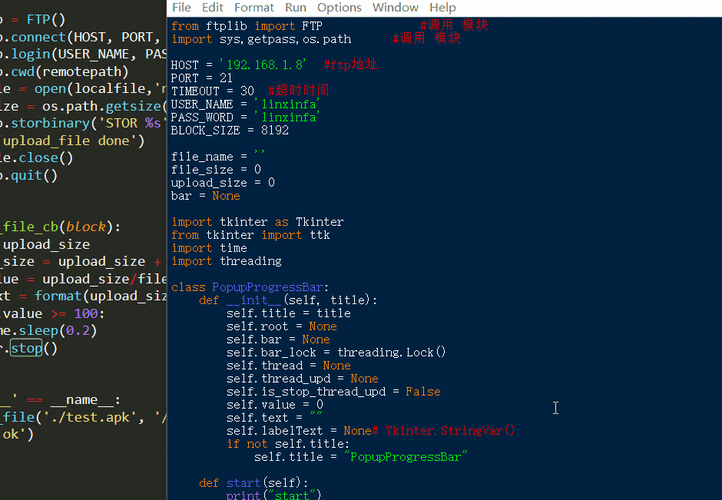Open the Format menu
Viewport: 722px width, 500px height.
pos(254,7)
